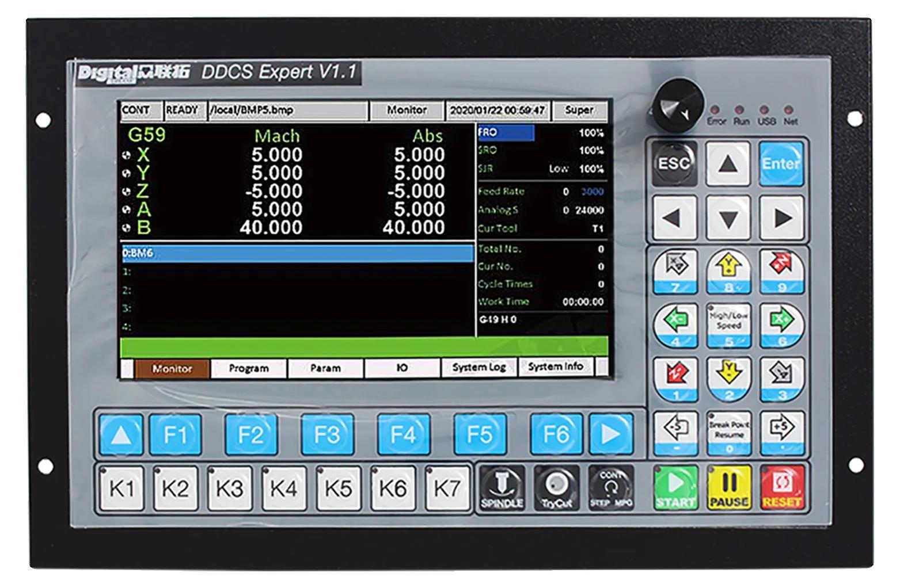Tap the diagonal arrow key numbered 7

[x=675, y=272]
